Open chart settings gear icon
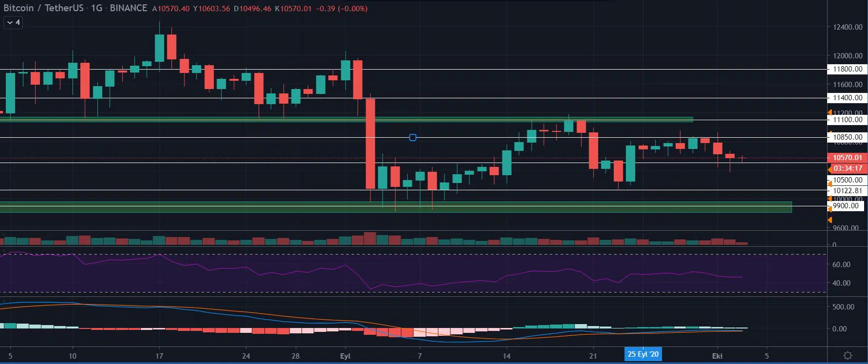This screenshot has height=364, width=868. (x=847, y=355)
